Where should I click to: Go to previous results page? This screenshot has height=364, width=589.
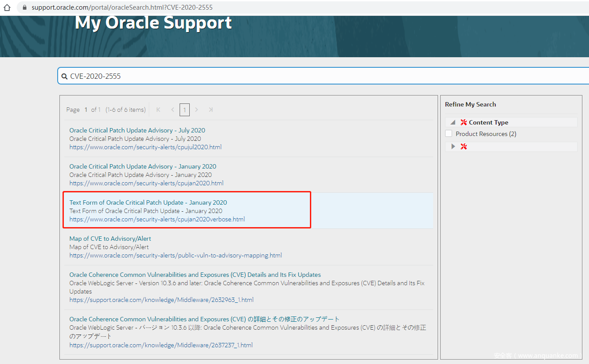tap(173, 110)
